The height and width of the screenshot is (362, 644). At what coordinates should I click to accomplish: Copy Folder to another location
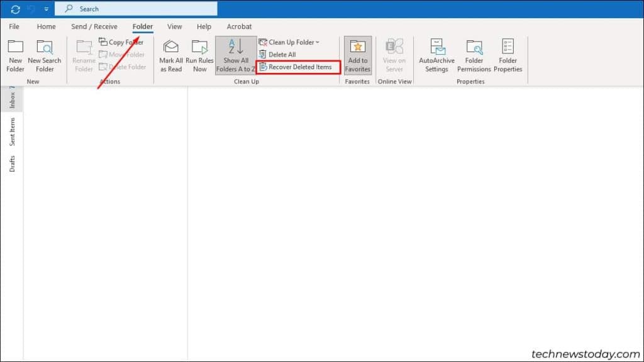click(123, 42)
